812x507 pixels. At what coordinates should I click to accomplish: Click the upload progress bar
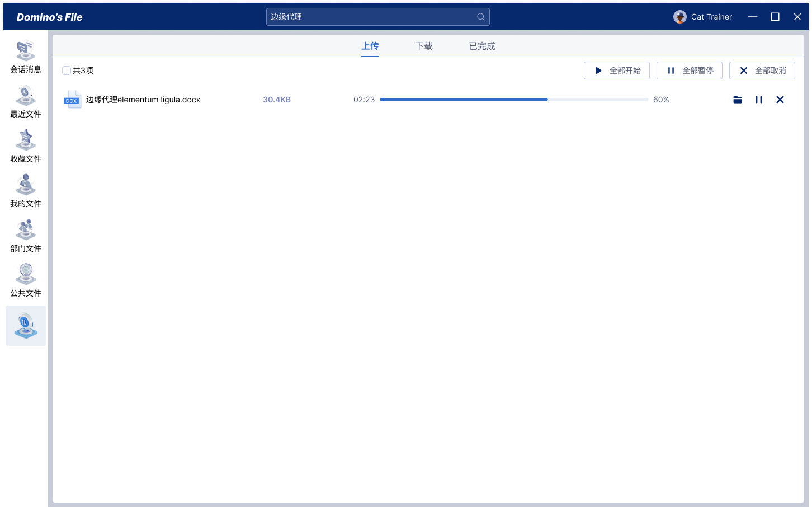pyautogui.click(x=514, y=100)
